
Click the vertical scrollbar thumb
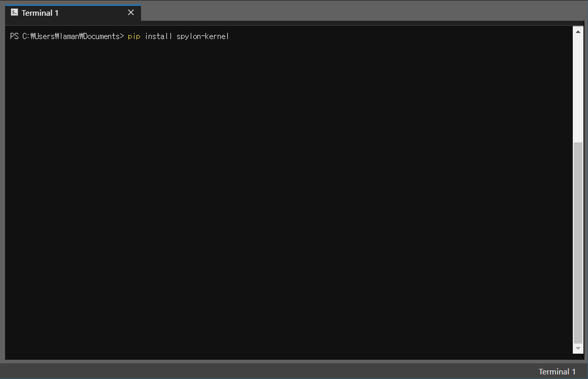578,243
